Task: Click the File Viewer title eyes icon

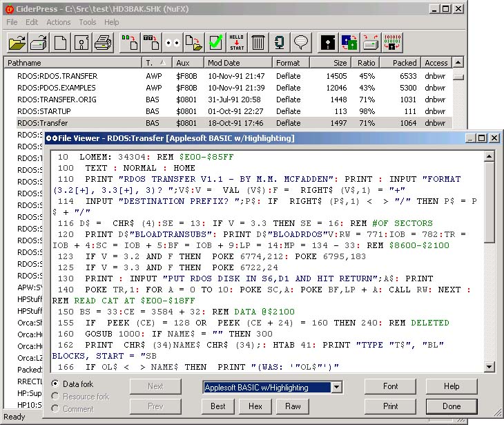Action: pos(51,138)
